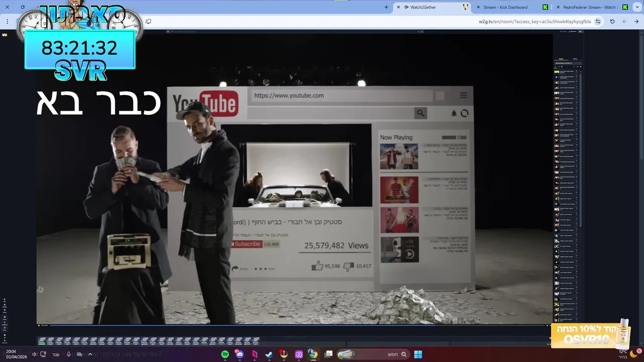This screenshot has height=362, width=644.
Task: Open Google Chrome from the taskbar
Action: click(313, 354)
